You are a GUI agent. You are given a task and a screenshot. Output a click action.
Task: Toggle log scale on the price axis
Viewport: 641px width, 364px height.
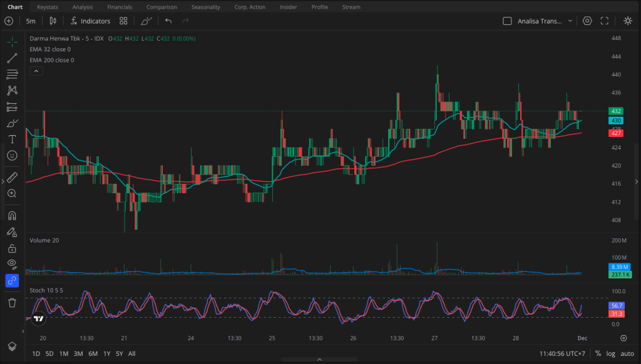[x=610, y=353]
